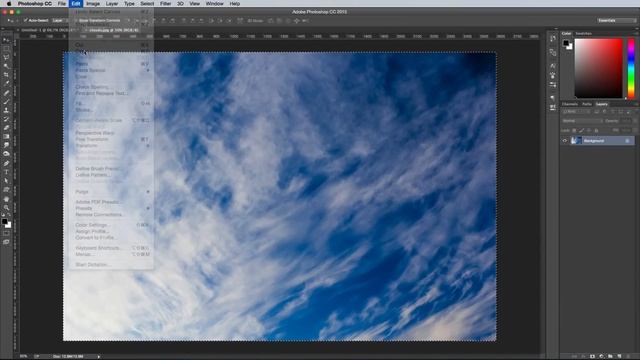The image size is (640, 360).
Task: Toggle Show Transform Controls checkbox
Action: (76, 20)
